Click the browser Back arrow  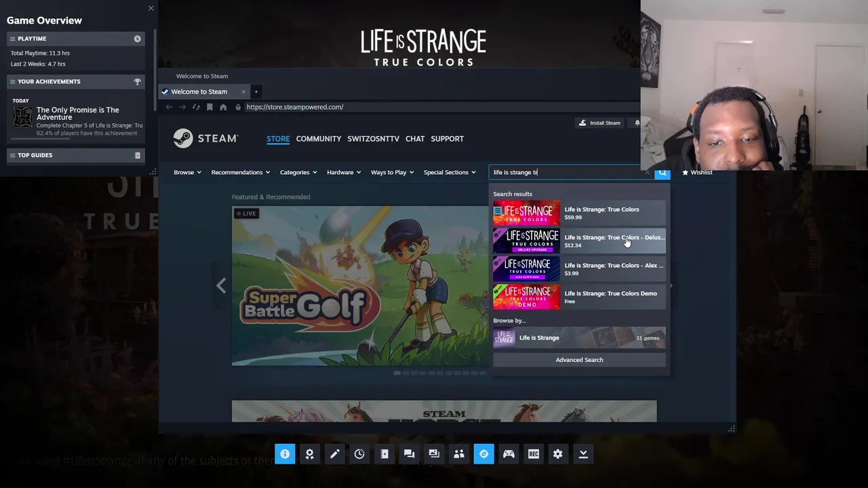click(x=169, y=107)
